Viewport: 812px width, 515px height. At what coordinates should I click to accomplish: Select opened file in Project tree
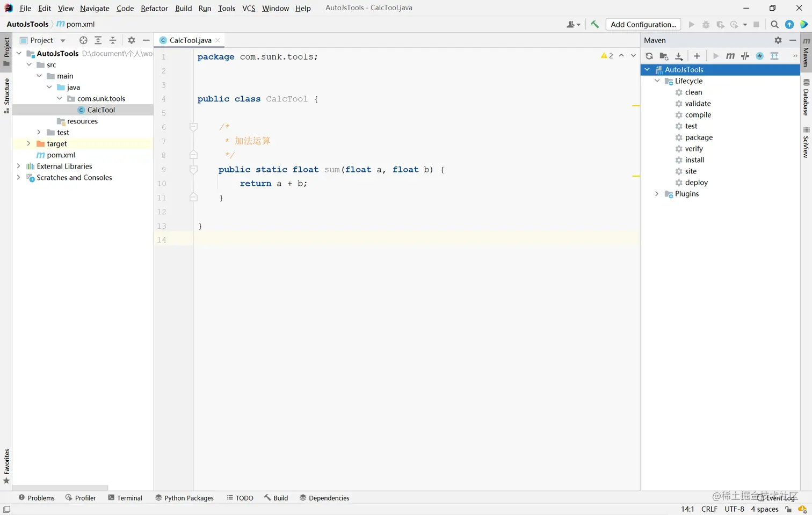point(83,40)
